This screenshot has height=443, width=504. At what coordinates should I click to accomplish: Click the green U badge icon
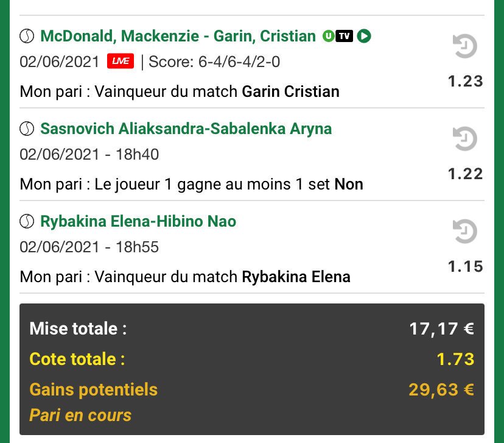click(x=328, y=37)
